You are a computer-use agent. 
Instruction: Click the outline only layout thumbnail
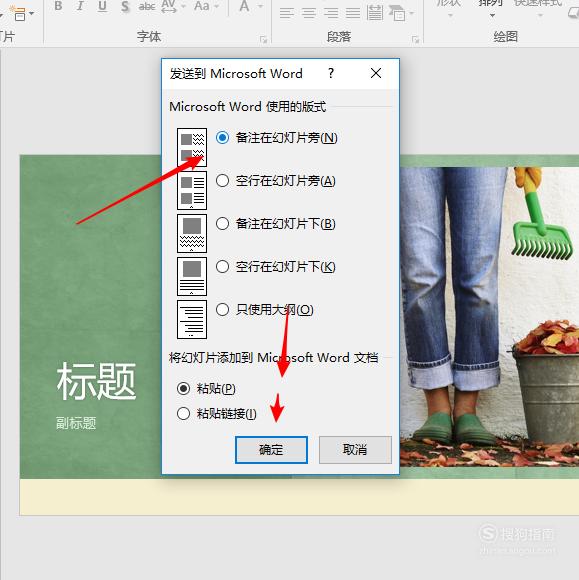192,319
